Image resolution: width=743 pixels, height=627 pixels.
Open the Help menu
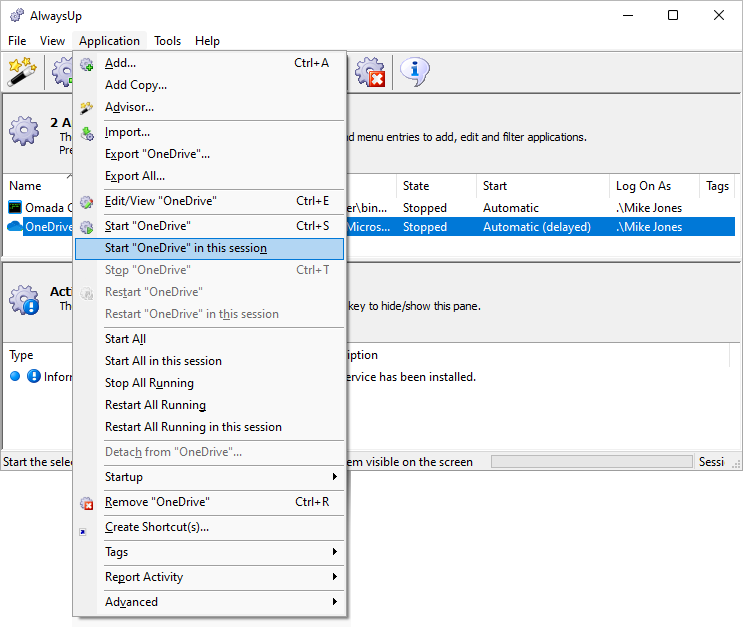pyautogui.click(x=208, y=41)
